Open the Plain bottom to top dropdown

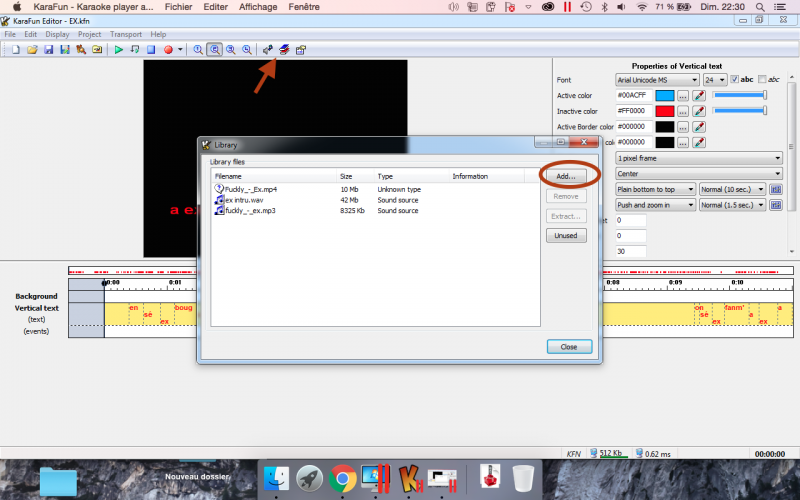(655, 189)
